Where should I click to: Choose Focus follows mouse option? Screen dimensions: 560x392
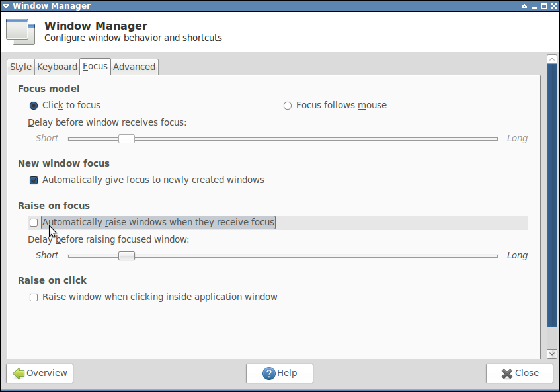[x=288, y=106]
